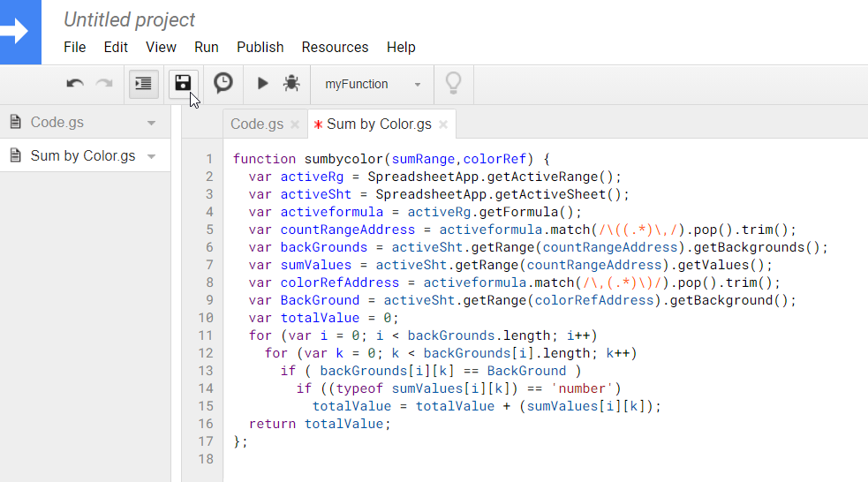Expand the Sum by Color.gs options arrow in the sidebar
Image resolution: width=868 pixels, height=482 pixels.
tap(151, 156)
